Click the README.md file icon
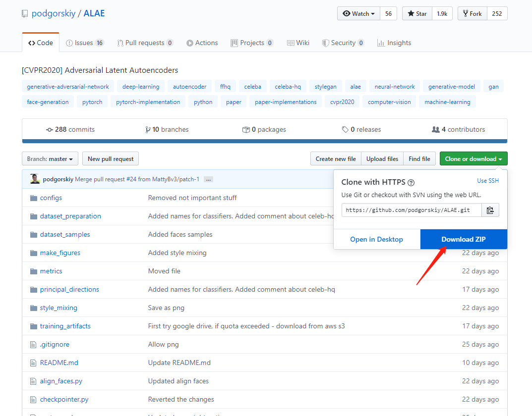The image size is (532, 416). 33,363
